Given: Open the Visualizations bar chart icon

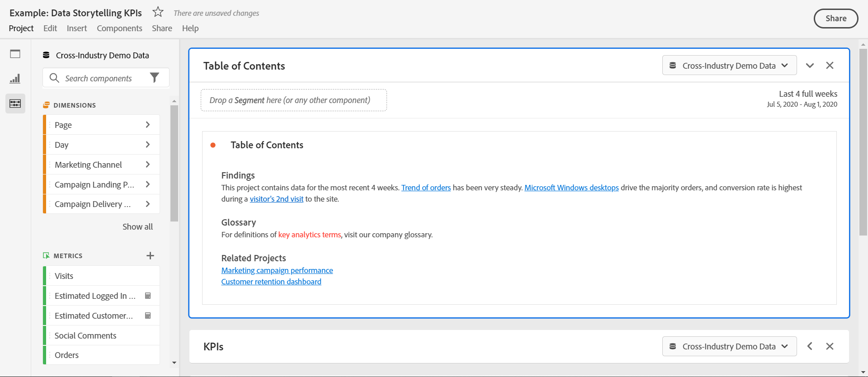Looking at the screenshot, I should click(x=15, y=79).
